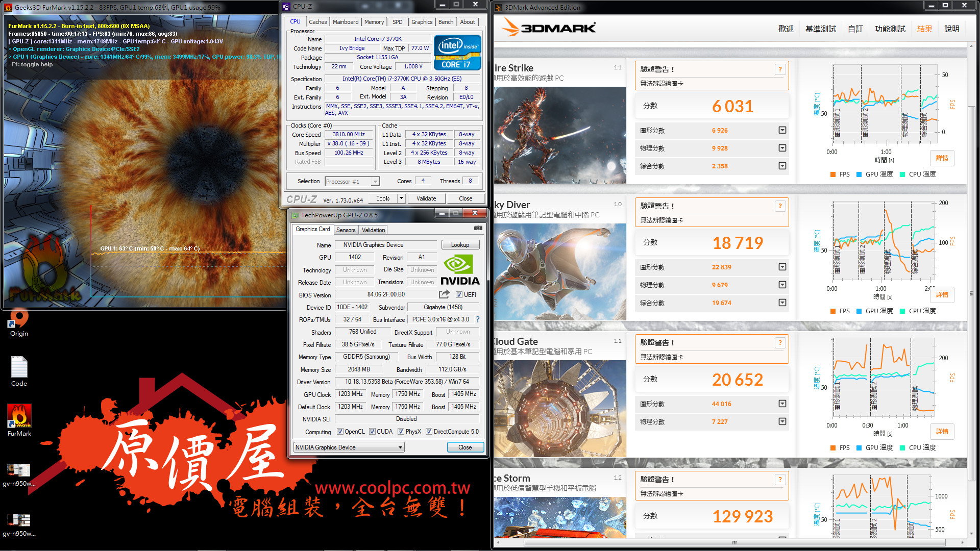This screenshot has height=551, width=980.
Task: Click PCI-E bus interface question mark
Action: click(x=478, y=319)
